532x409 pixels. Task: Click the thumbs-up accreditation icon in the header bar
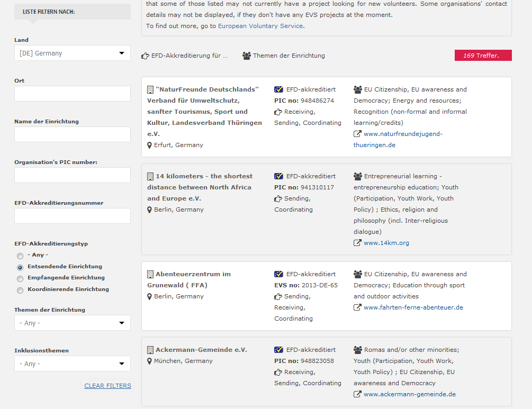coord(145,55)
